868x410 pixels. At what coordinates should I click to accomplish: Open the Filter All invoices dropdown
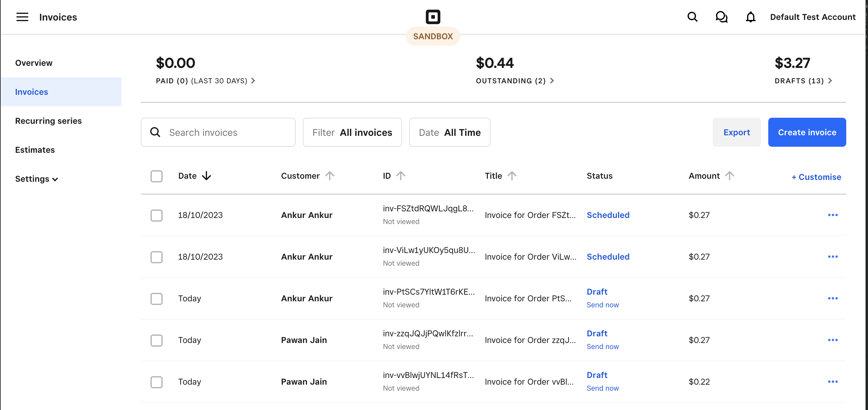pyautogui.click(x=352, y=132)
